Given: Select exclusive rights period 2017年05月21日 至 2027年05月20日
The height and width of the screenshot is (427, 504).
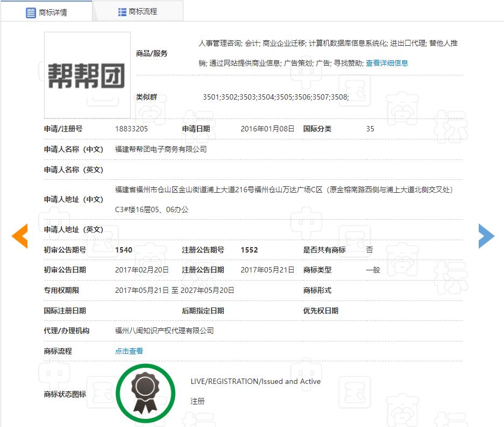Looking at the screenshot, I should coord(174,290).
